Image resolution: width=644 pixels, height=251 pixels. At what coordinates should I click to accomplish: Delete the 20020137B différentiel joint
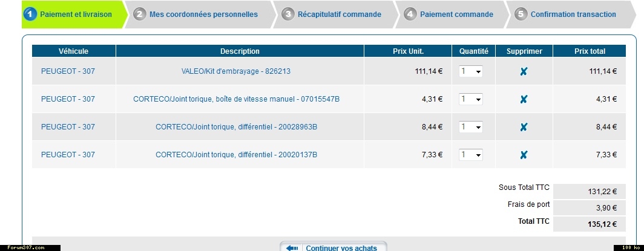[524, 155]
